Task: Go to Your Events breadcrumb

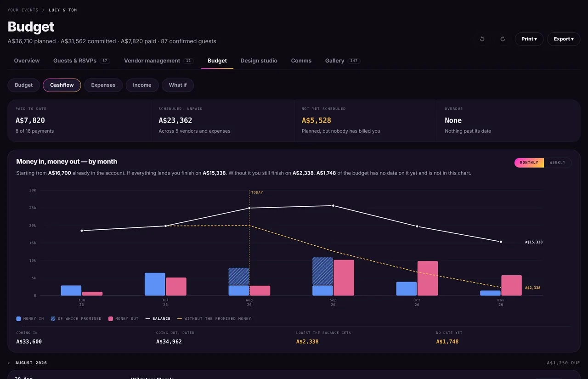Action: click(23, 10)
